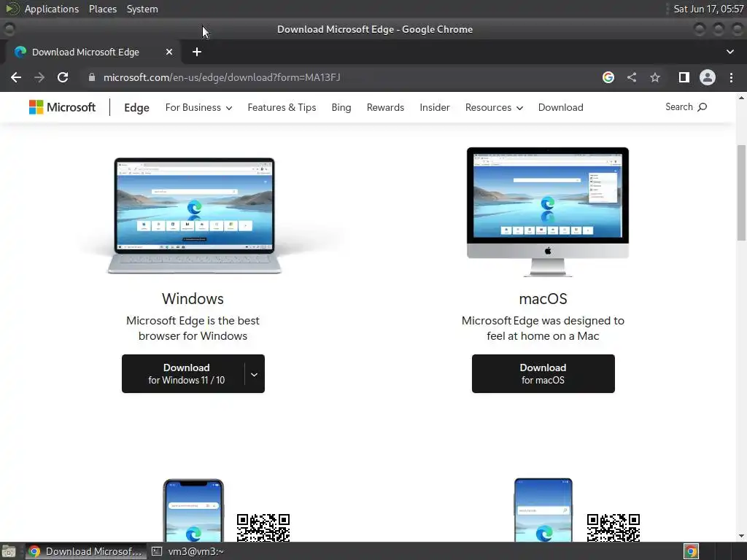Open a new browser tab
The height and width of the screenshot is (560, 747).
click(x=197, y=52)
